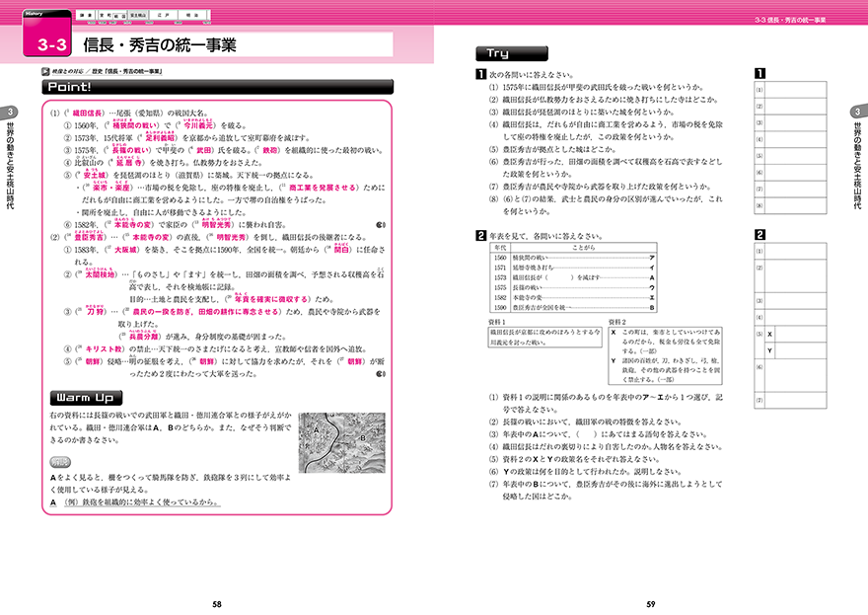The height and width of the screenshot is (615, 868).
Task: Click the black number 2 icon above the second answer grid
Action: point(760,234)
